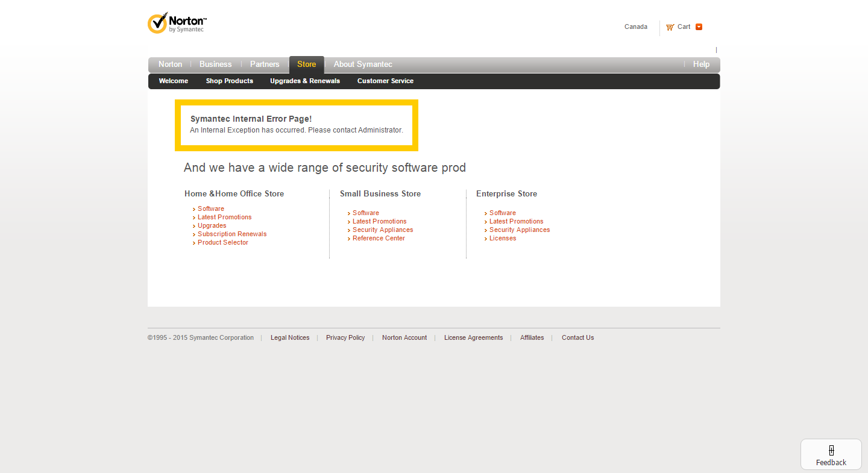This screenshot has height=473, width=868.
Task: Visit the Affiliates footer link
Action: click(532, 337)
